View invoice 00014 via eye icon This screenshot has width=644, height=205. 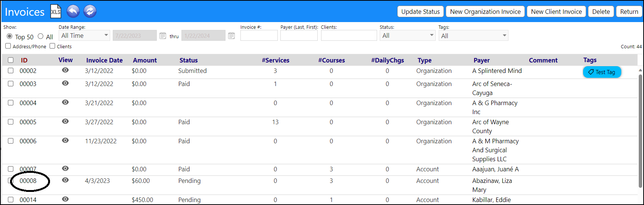pyautogui.click(x=65, y=199)
